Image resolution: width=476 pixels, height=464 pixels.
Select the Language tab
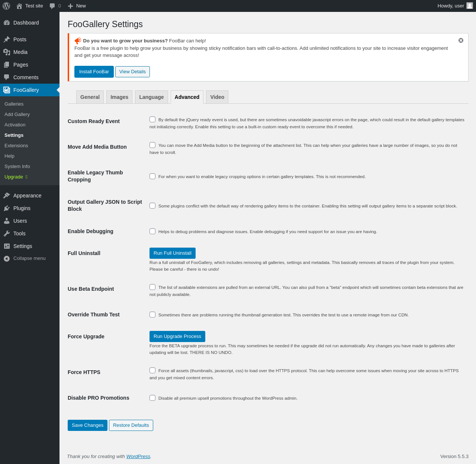click(x=151, y=97)
